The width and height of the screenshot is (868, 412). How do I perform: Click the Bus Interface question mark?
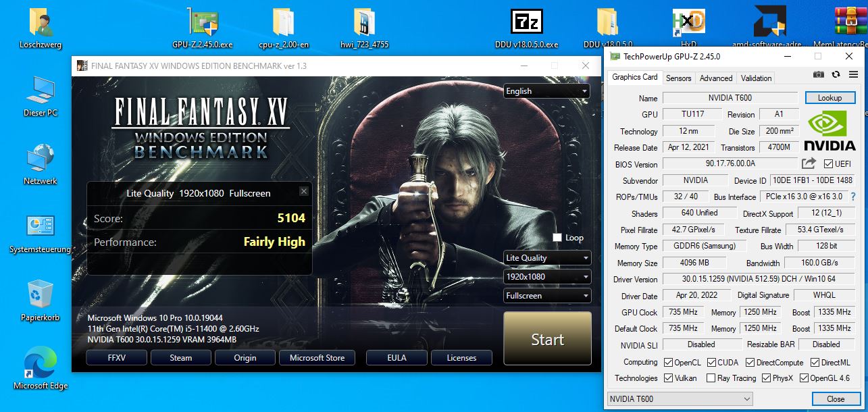(853, 197)
